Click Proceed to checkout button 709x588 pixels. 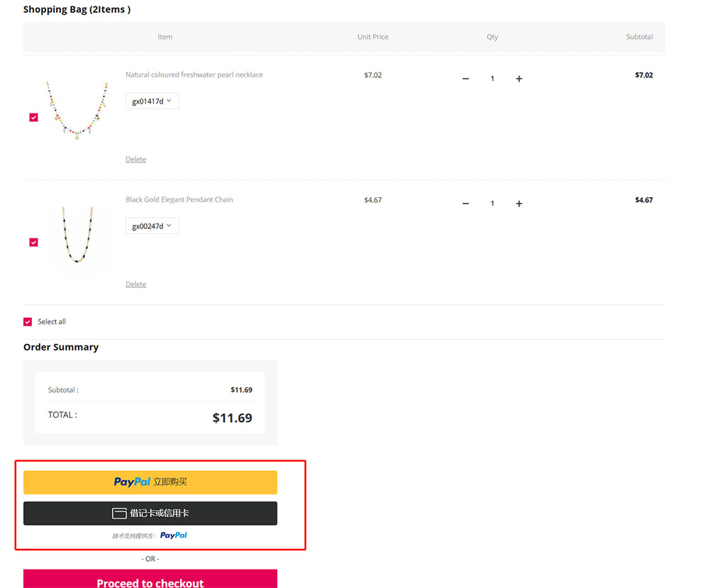coord(150,579)
